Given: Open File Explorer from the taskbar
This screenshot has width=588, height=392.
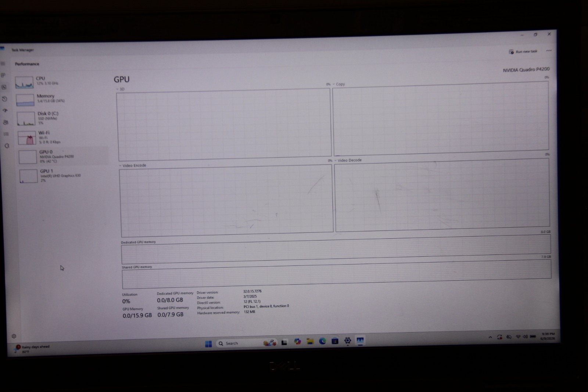Looking at the screenshot, I should click(x=310, y=341).
